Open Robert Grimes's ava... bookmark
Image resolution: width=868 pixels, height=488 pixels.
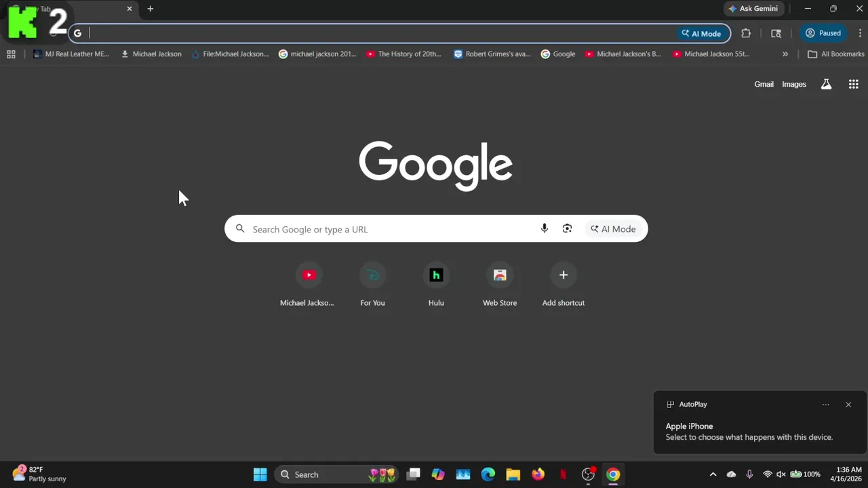pos(492,54)
